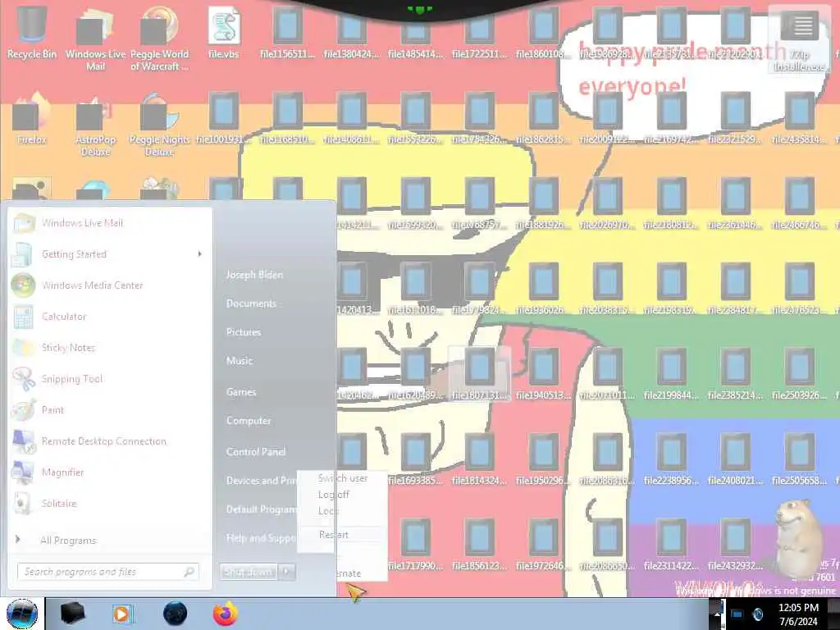The height and width of the screenshot is (630, 840).
Task: Launch Sticky Notes from Start menu
Action: coord(111,348)
